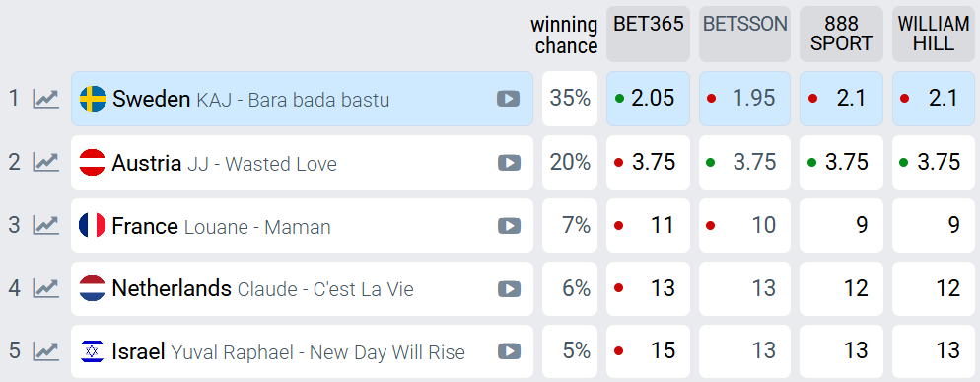Click Sweden's 35% winning chance cell
Screen dimensions: 980x382
(570, 99)
